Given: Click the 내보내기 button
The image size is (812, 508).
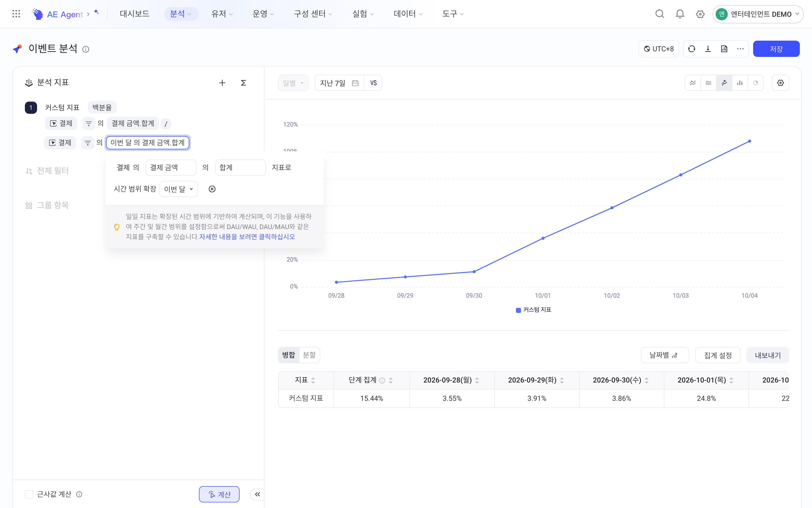Looking at the screenshot, I should tap(768, 355).
